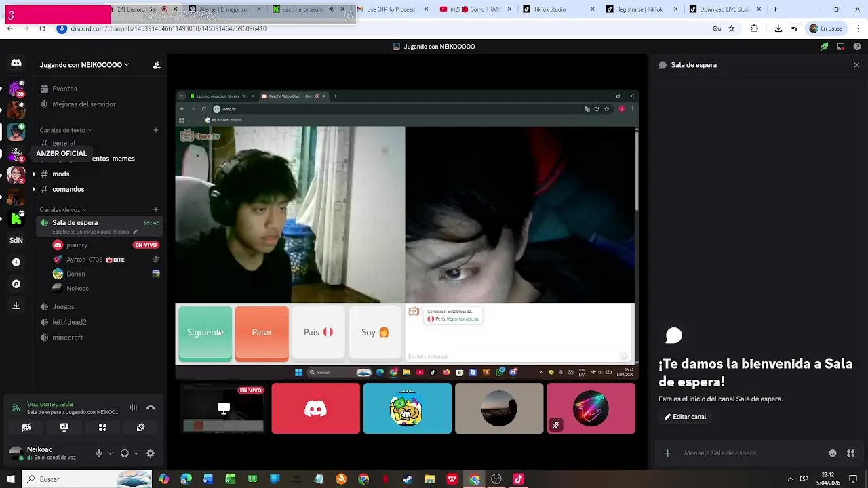Viewport: 868px width, 488px height.
Task: Join the minecraft voice channel
Action: click(x=98, y=338)
